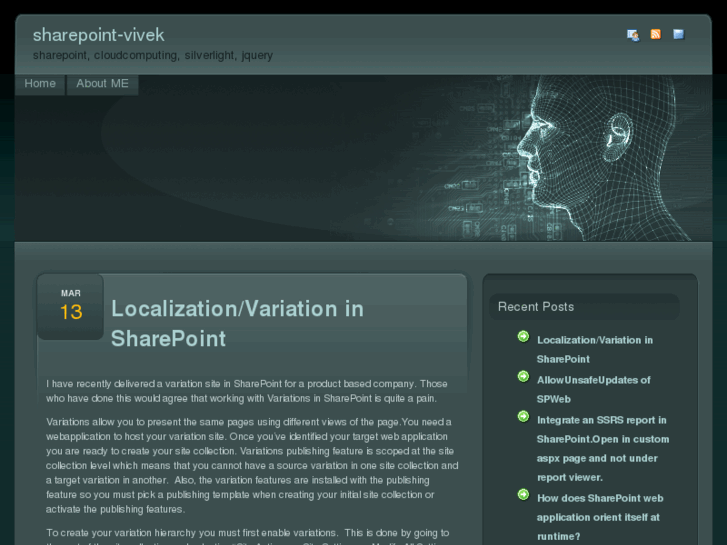Click the MAR 13 date badge

70,307
